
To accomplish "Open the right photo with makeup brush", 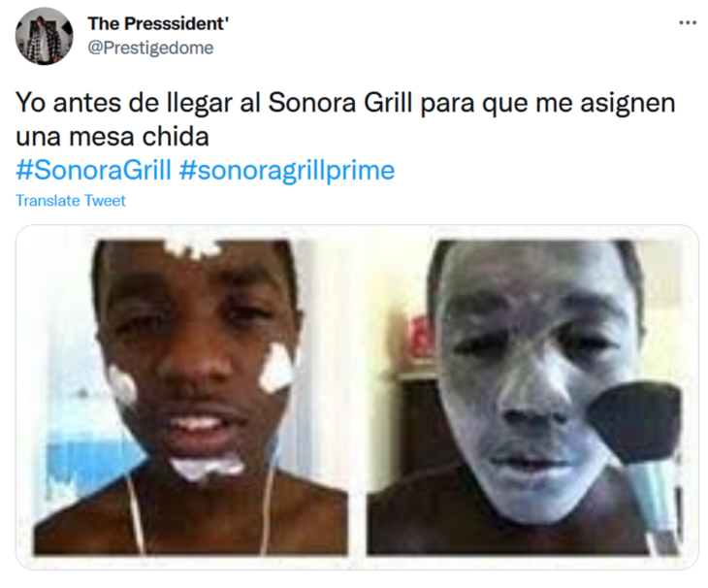I will pyautogui.click(x=525, y=398).
